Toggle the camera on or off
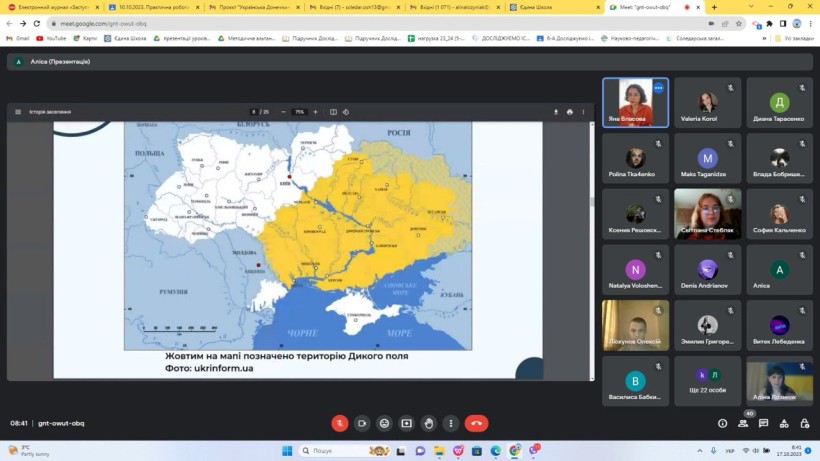This screenshot has width=820, height=461. [362, 423]
